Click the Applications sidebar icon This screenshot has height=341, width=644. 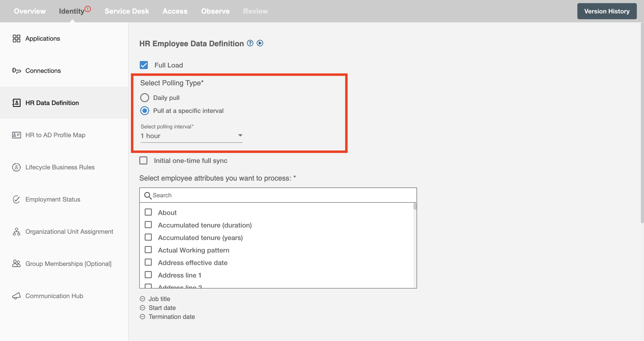(x=17, y=38)
